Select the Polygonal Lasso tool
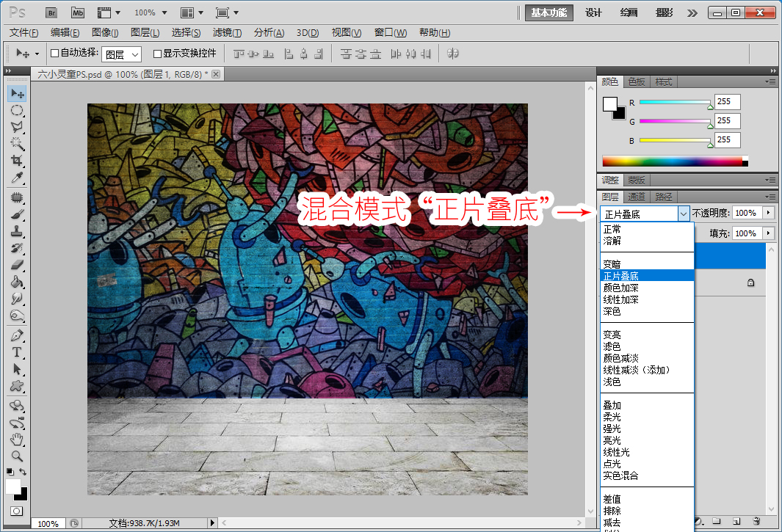 [x=17, y=127]
